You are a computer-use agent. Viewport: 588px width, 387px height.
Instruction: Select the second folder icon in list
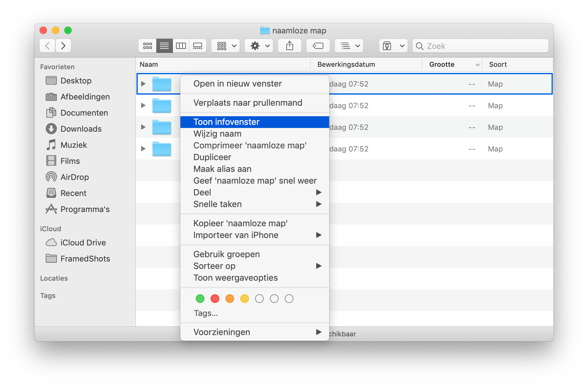point(162,106)
